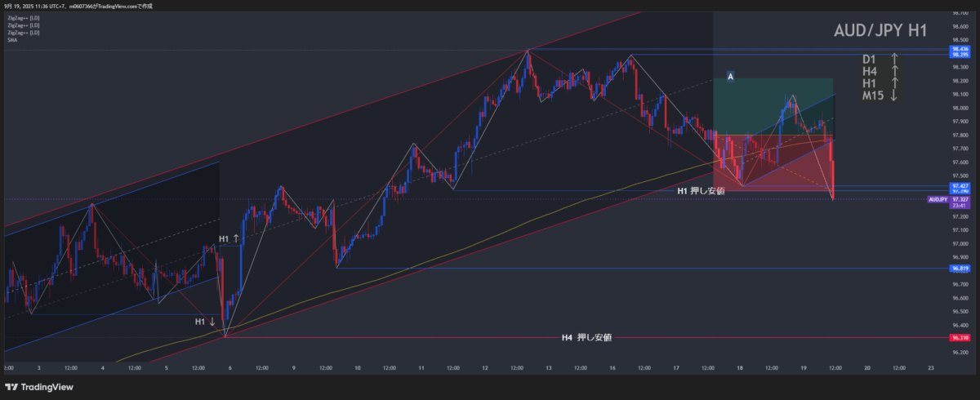Image resolution: width=980 pixels, height=400 pixels.
Task: Click the blue 96.819 price label
Action: 960,268
